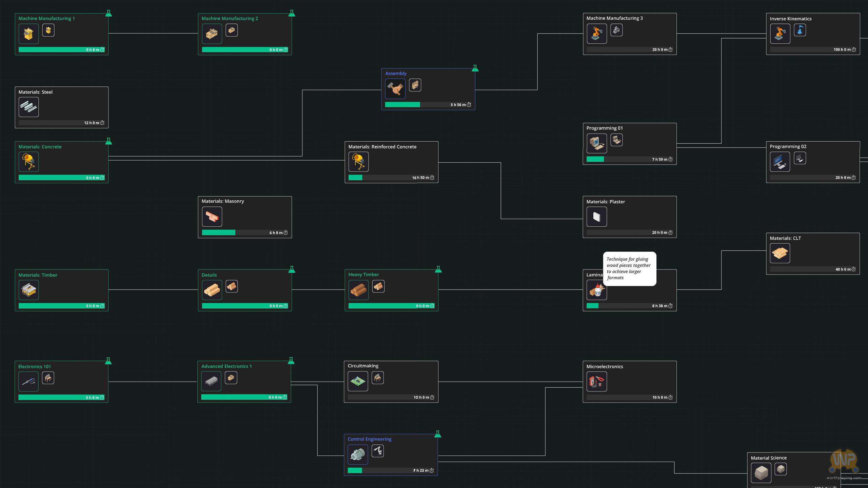Click the handshake icon in Assembly node

click(395, 89)
